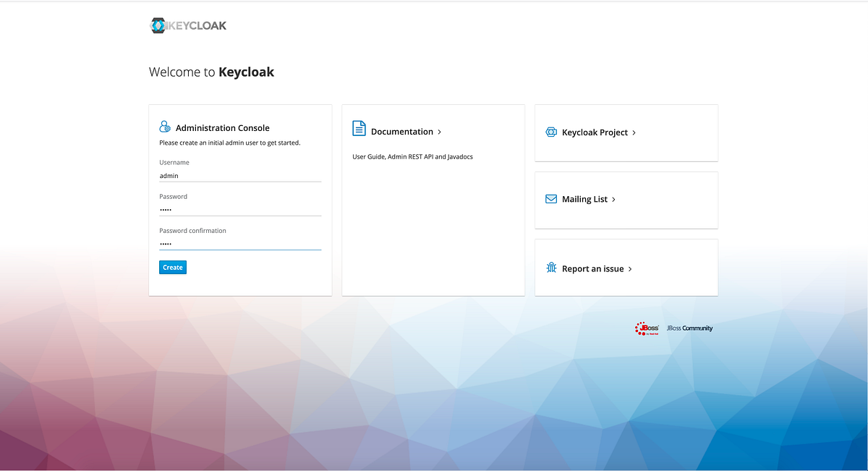Expand the Mailing List chevron arrow
This screenshot has height=471, width=868.
[615, 199]
